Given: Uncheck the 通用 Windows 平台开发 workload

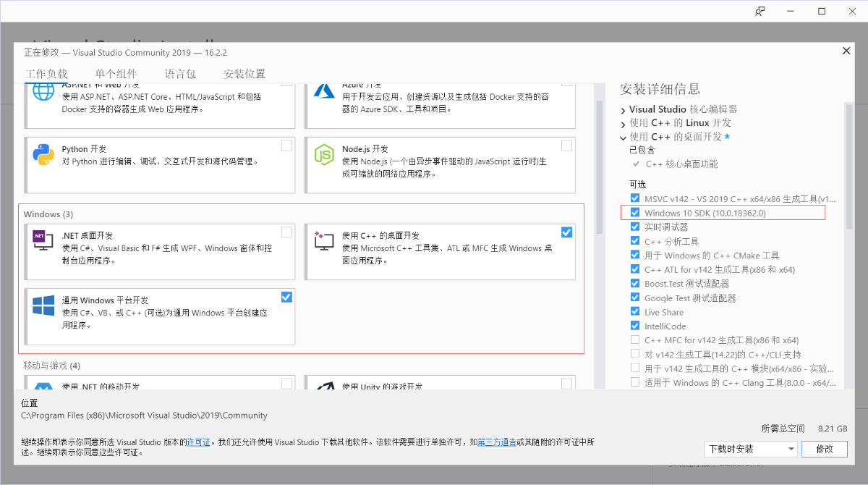Looking at the screenshot, I should point(287,297).
